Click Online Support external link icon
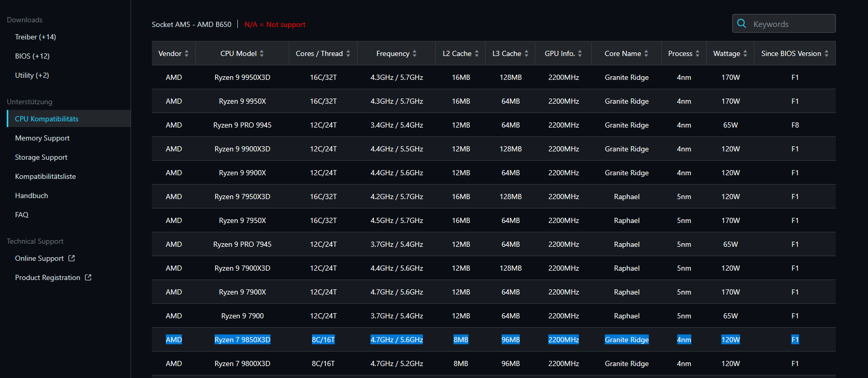Screen dimensions: 868x378 [72, 258]
